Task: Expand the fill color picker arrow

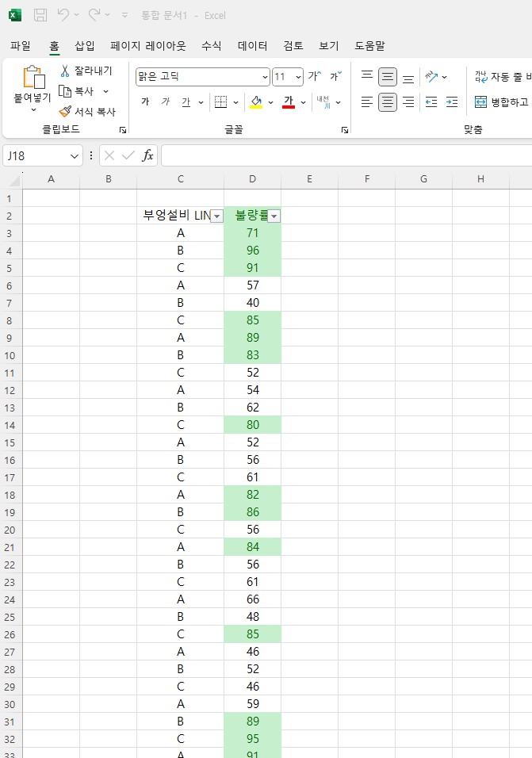Action: 270,102
